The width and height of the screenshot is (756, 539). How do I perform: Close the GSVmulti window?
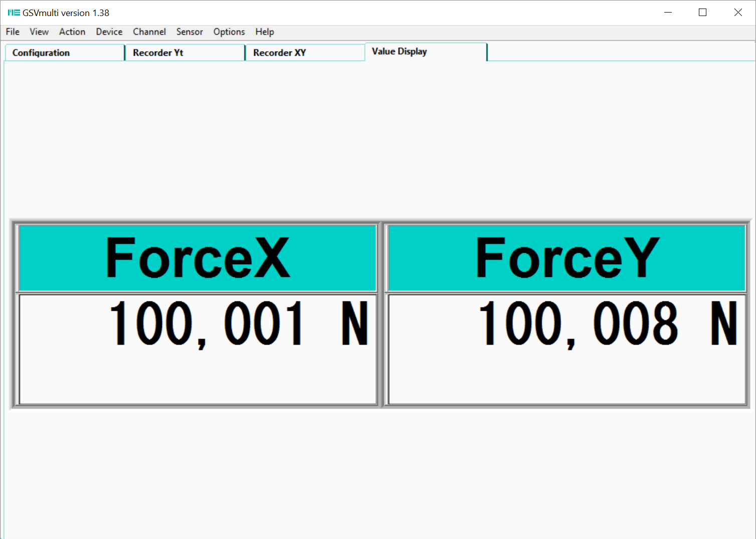coord(738,13)
